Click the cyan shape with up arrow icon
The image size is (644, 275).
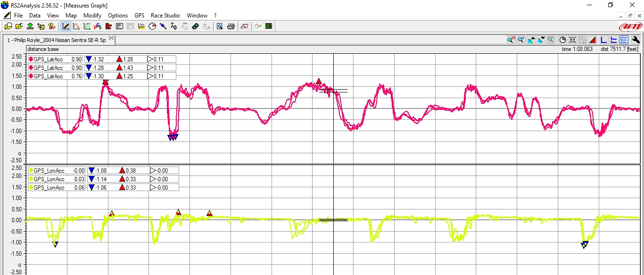point(531,40)
